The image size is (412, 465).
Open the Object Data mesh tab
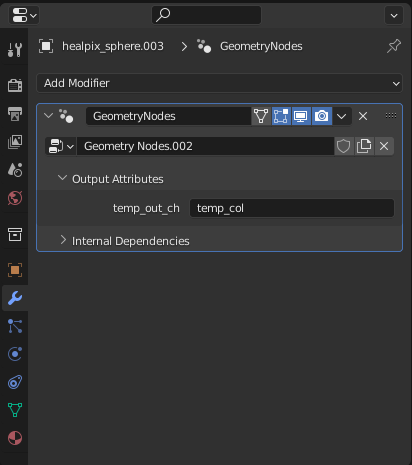click(x=15, y=410)
